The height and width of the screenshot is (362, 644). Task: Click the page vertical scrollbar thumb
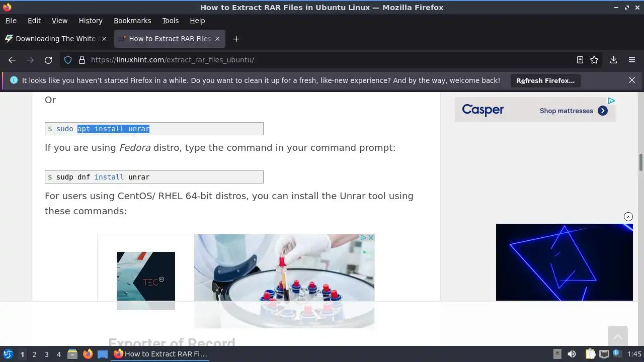(641, 162)
